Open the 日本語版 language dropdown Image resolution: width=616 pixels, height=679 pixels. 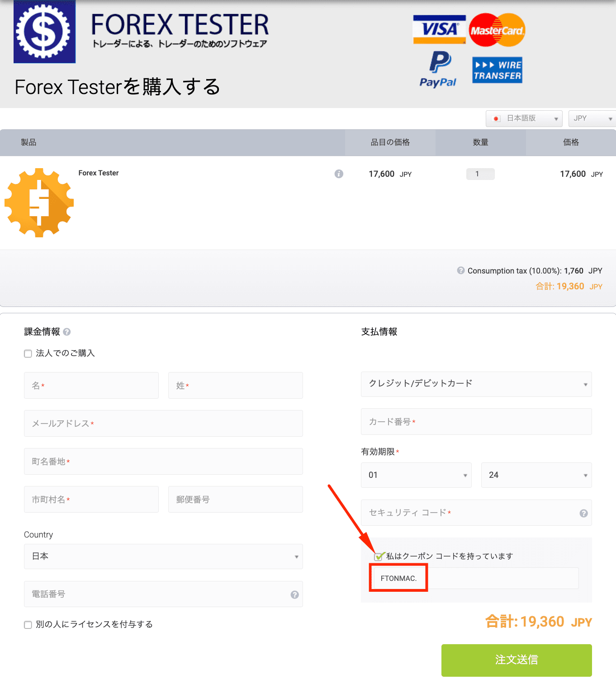(x=524, y=118)
